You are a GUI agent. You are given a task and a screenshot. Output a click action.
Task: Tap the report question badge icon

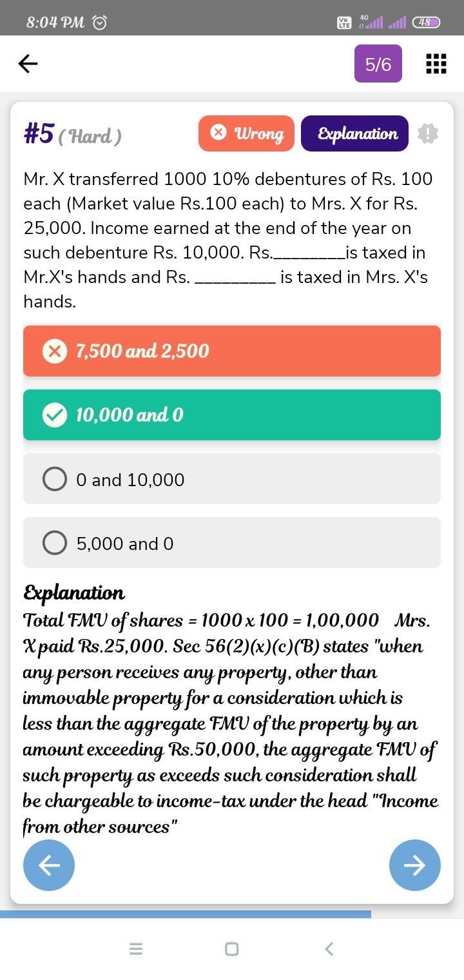(428, 133)
